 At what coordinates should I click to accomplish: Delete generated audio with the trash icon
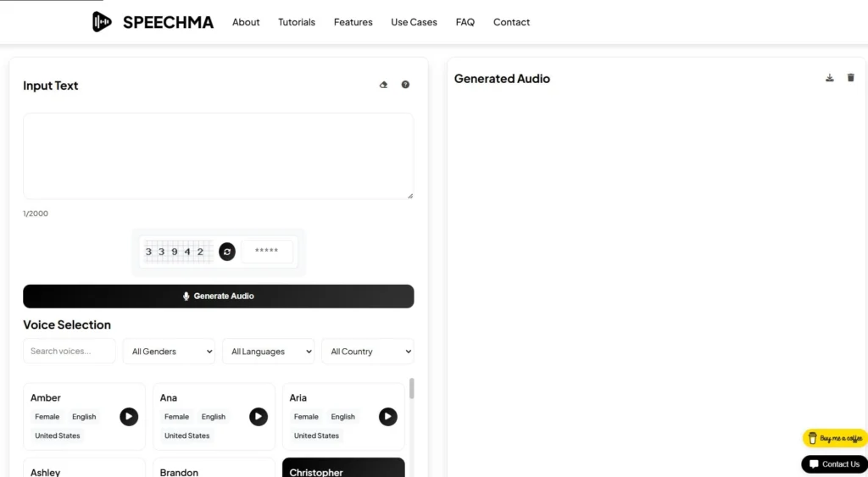coord(851,77)
